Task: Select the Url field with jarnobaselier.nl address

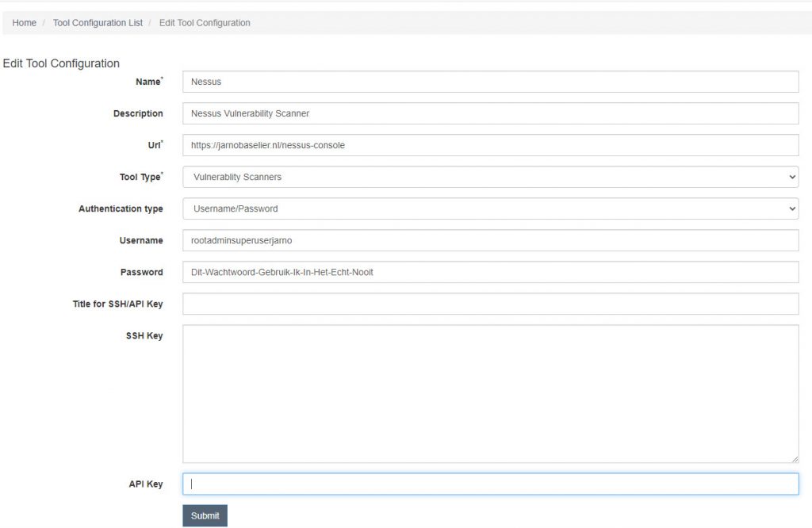Action: click(x=490, y=145)
